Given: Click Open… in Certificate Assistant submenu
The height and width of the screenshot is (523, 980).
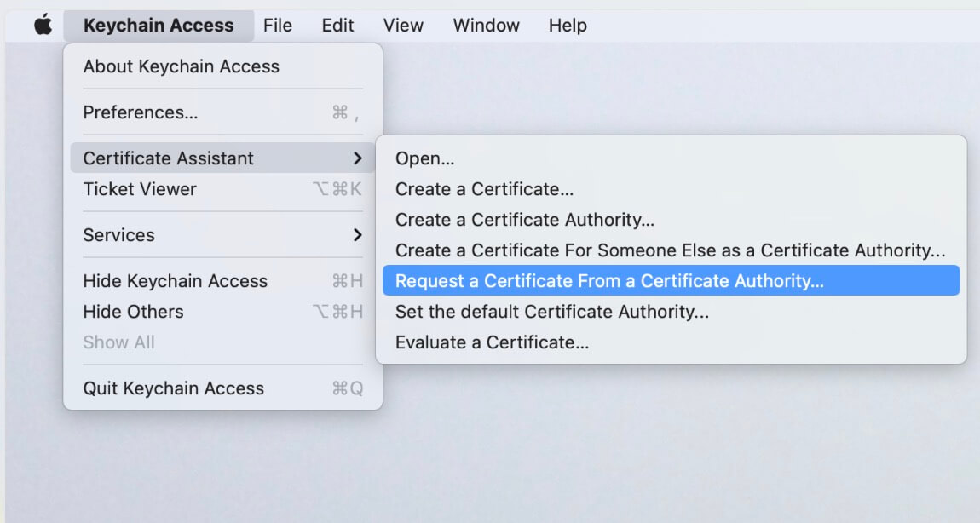Looking at the screenshot, I should click(424, 158).
